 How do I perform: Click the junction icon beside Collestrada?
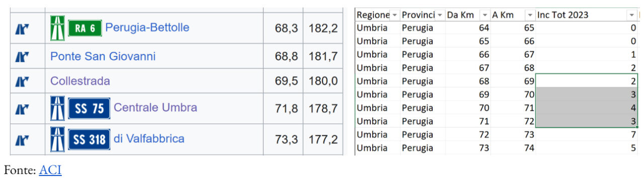tap(22, 81)
